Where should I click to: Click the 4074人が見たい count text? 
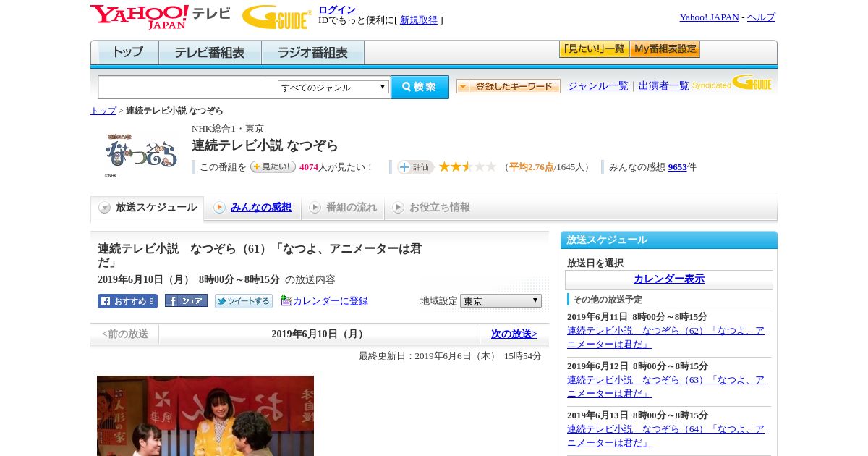pyautogui.click(x=336, y=167)
